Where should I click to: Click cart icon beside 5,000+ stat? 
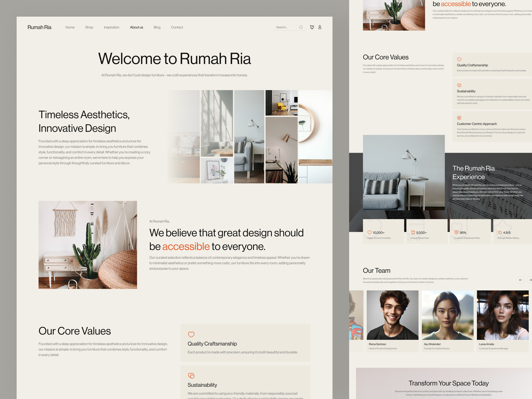click(x=413, y=232)
